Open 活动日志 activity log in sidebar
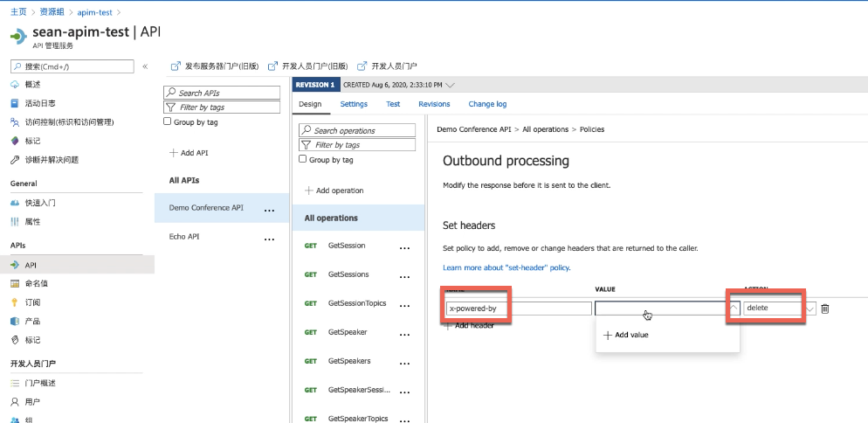 pyautogui.click(x=40, y=103)
